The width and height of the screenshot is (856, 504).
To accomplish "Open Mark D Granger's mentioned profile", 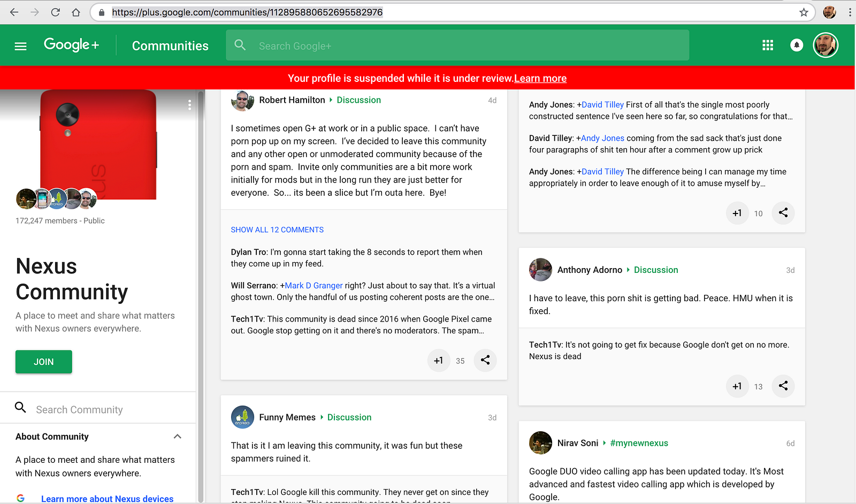I will (x=314, y=286).
